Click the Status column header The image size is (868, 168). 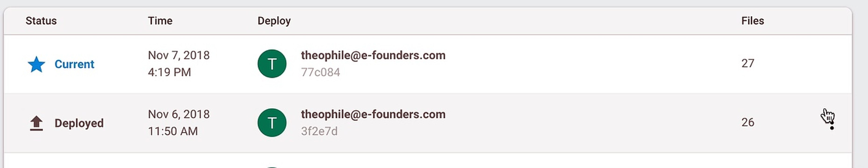(41, 21)
